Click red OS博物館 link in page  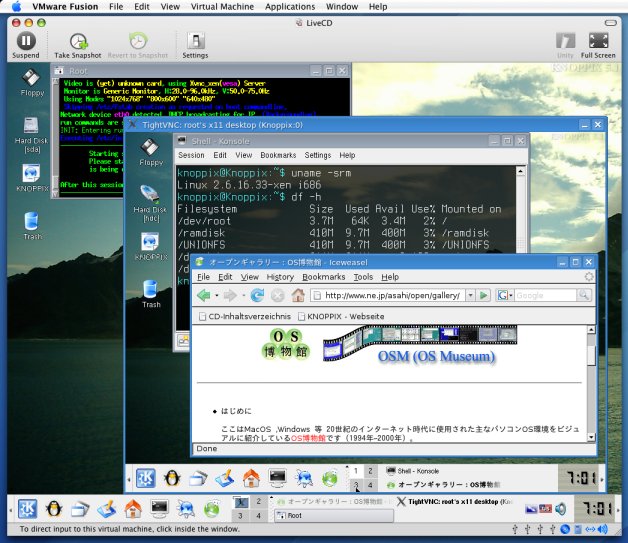308,438
